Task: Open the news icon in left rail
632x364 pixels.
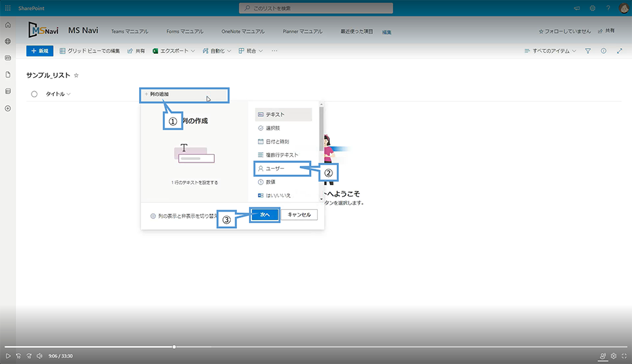Action: click(8, 58)
